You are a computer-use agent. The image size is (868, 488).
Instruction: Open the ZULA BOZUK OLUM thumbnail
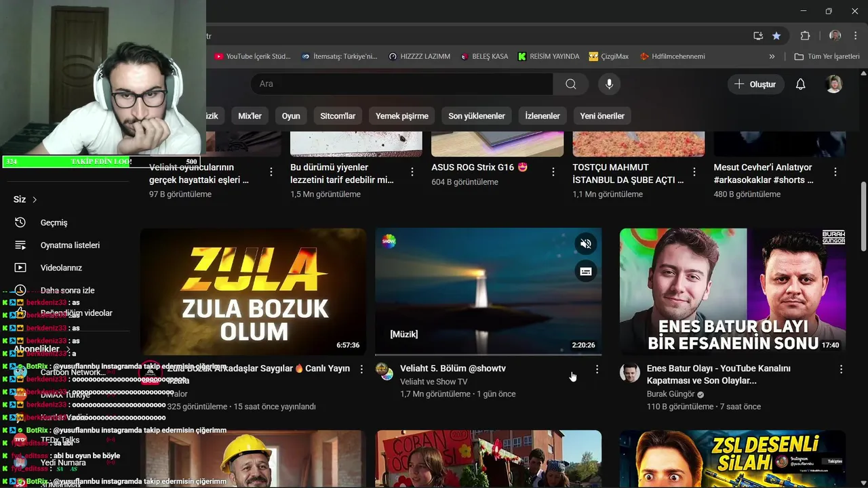tap(253, 291)
